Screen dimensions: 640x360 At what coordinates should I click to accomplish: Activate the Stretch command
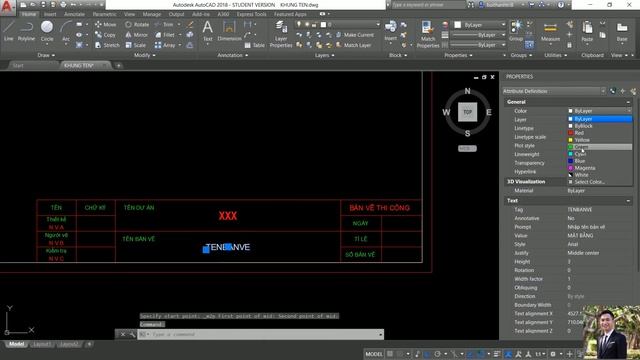coord(107,45)
